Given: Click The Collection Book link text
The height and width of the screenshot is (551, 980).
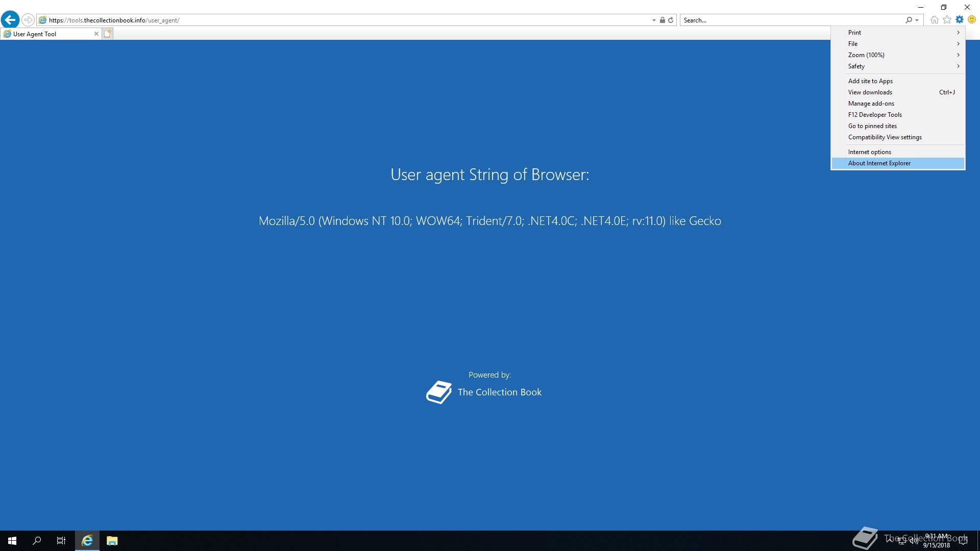Looking at the screenshot, I should 500,392.
